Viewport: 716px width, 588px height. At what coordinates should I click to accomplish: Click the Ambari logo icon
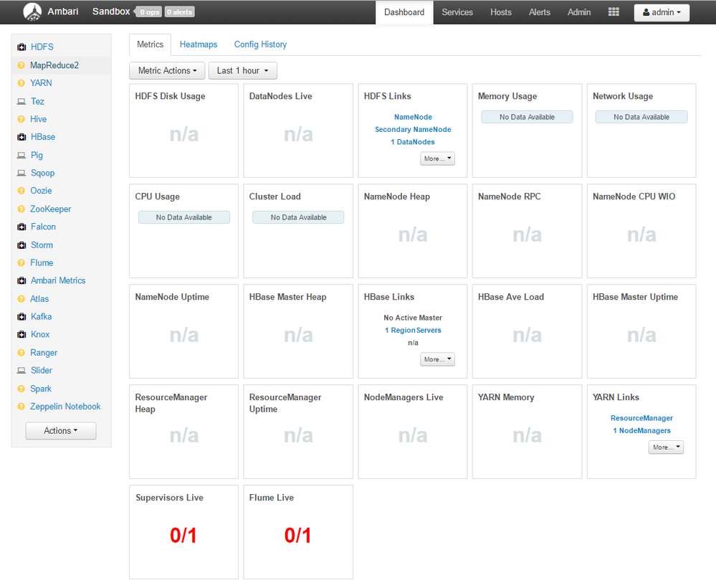click(32, 12)
